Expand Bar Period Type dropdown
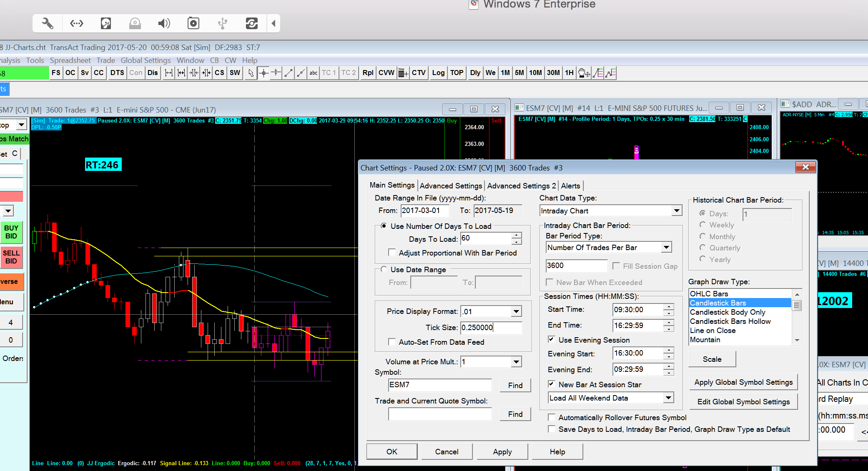868x471 pixels. [666, 248]
